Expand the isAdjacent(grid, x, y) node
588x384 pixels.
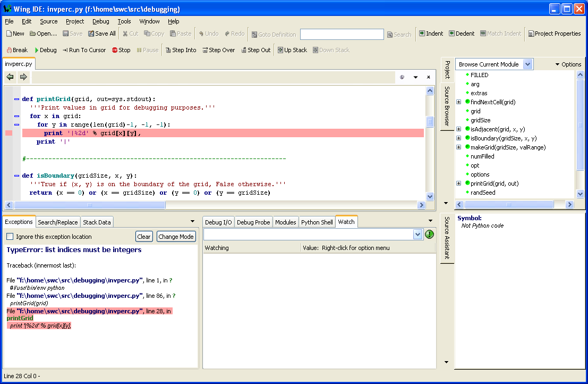[458, 129]
